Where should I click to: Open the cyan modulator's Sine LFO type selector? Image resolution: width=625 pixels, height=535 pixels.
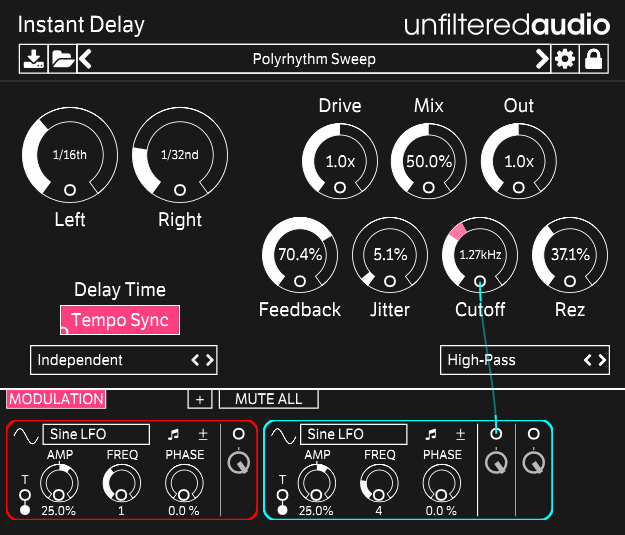point(356,434)
